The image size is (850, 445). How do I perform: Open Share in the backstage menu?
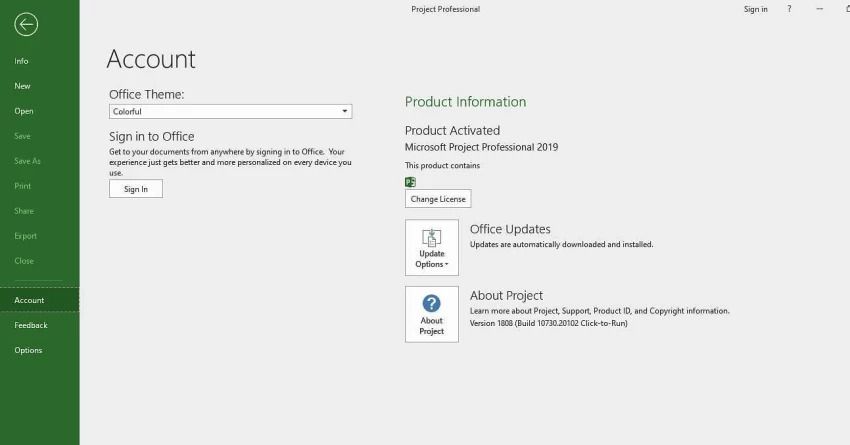(x=40, y=211)
